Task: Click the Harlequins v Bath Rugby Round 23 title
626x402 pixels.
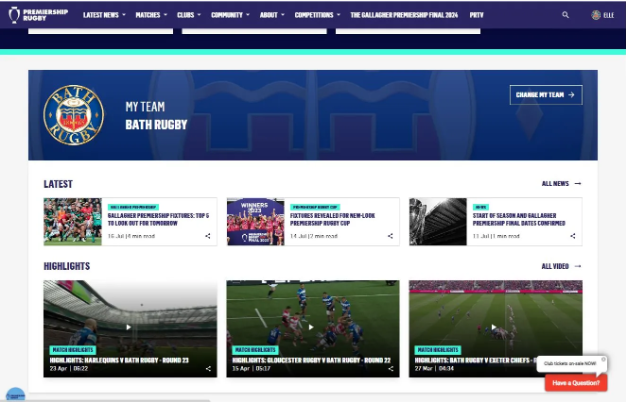Action: pos(119,360)
